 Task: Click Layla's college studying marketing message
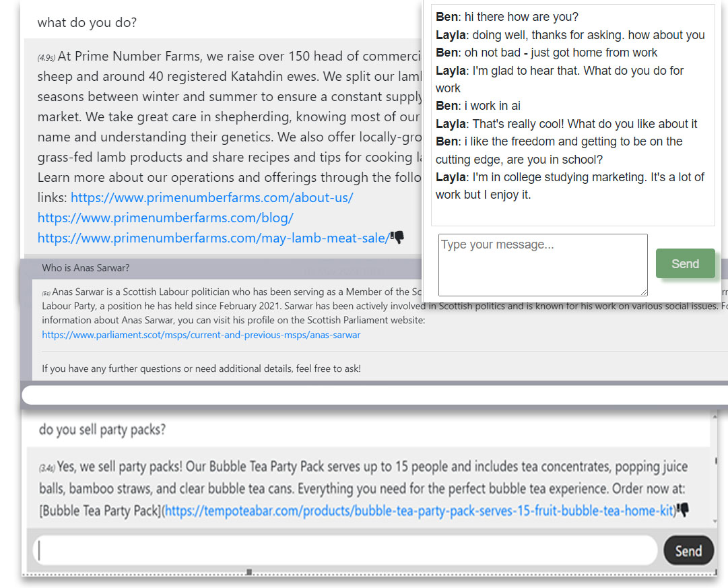pos(569,186)
